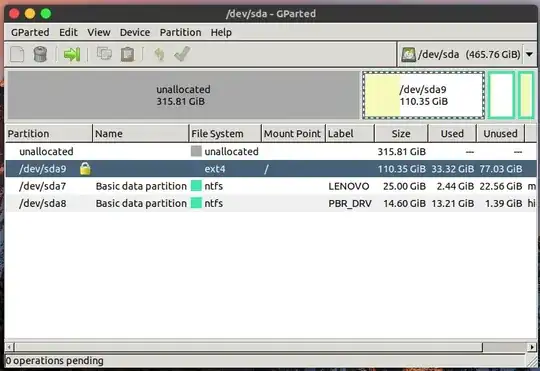Click the green maximize window button

pyautogui.click(x=46, y=14)
